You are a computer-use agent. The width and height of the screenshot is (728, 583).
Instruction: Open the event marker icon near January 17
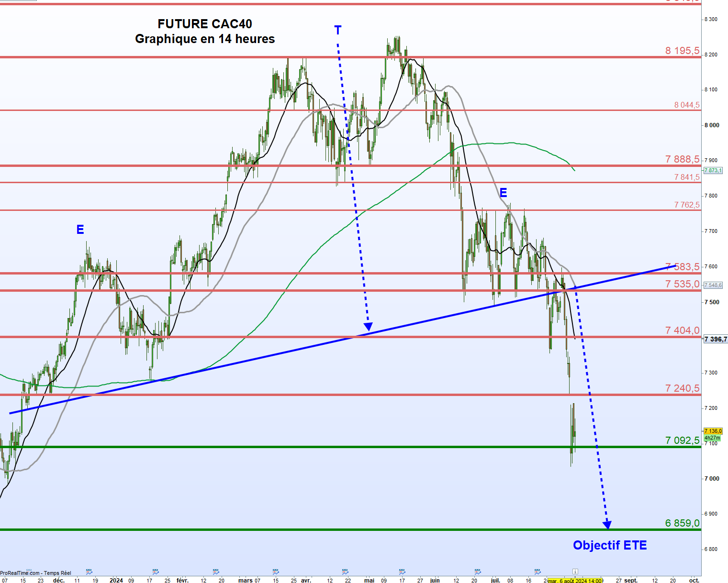click(156, 572)
